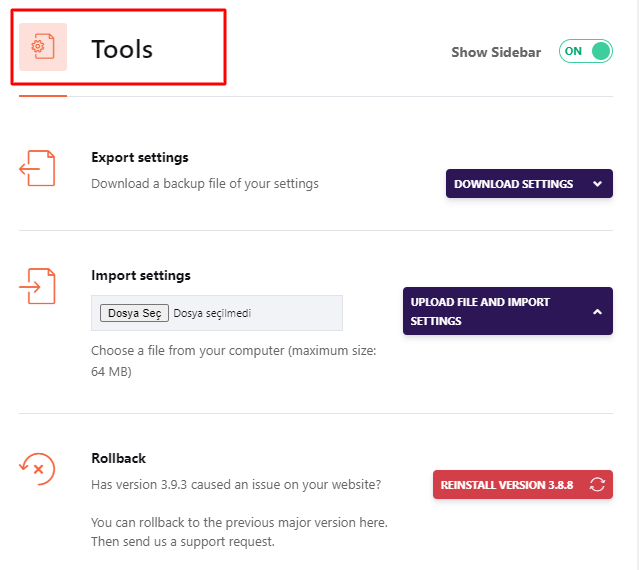Click the Download Settings button
The image size is (639, 570).
coord(529,184)
